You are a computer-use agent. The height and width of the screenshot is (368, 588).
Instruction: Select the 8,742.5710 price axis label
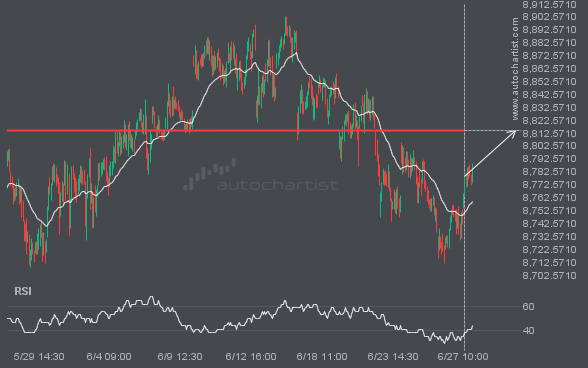(x=549, y=224)
